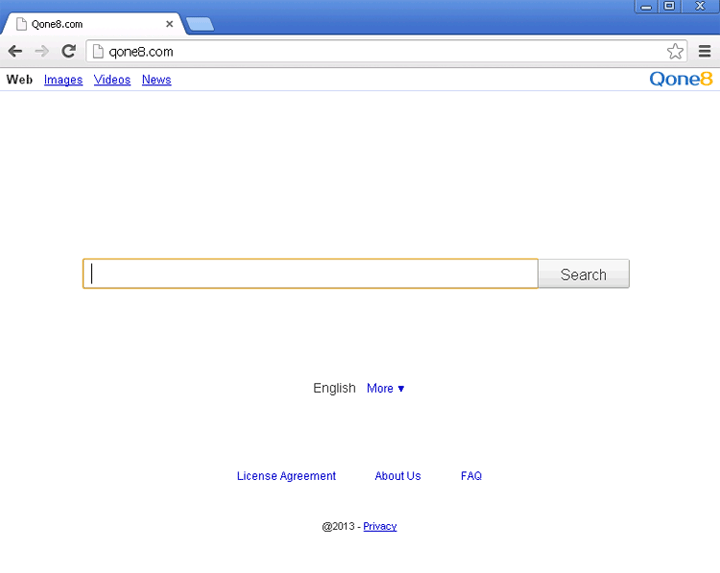Click the Qone8 logo
The width and height of the screenshot is (720, 573).
680,79
